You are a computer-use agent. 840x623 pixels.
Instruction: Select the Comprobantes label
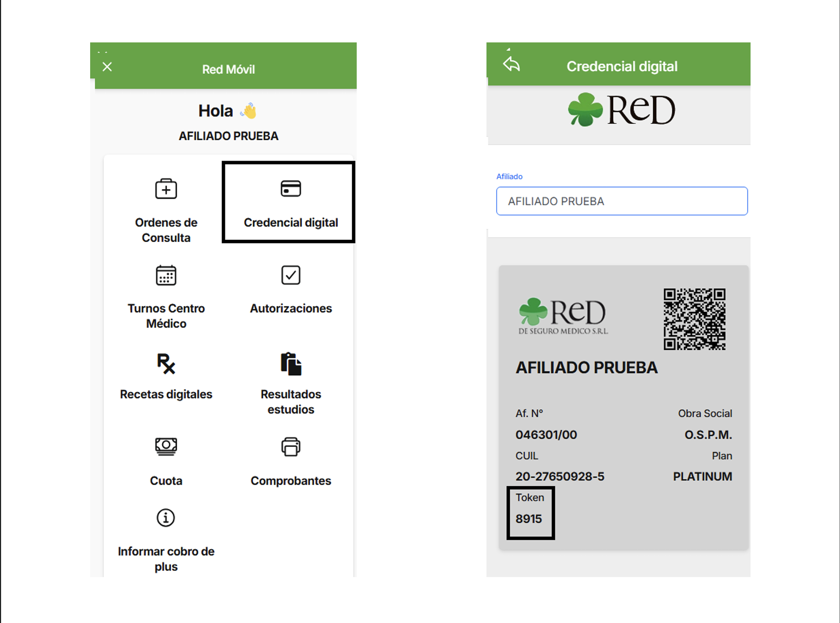click(291, 481)
